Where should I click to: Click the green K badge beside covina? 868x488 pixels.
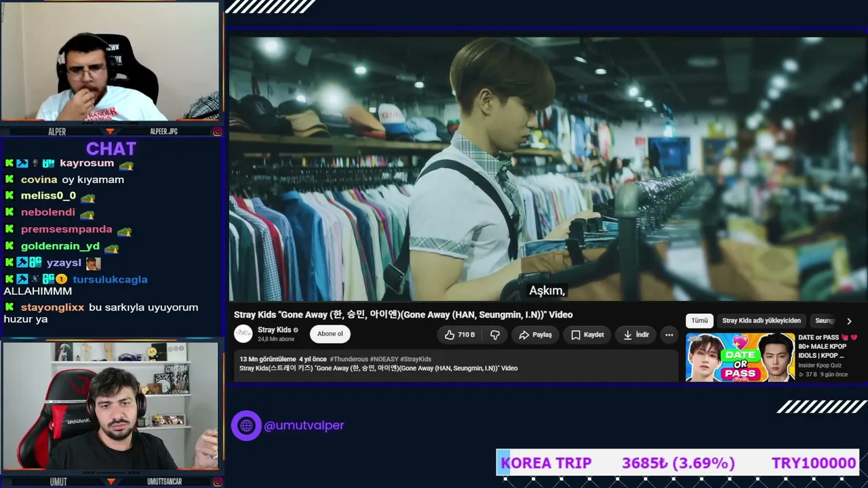pos(9,180)
